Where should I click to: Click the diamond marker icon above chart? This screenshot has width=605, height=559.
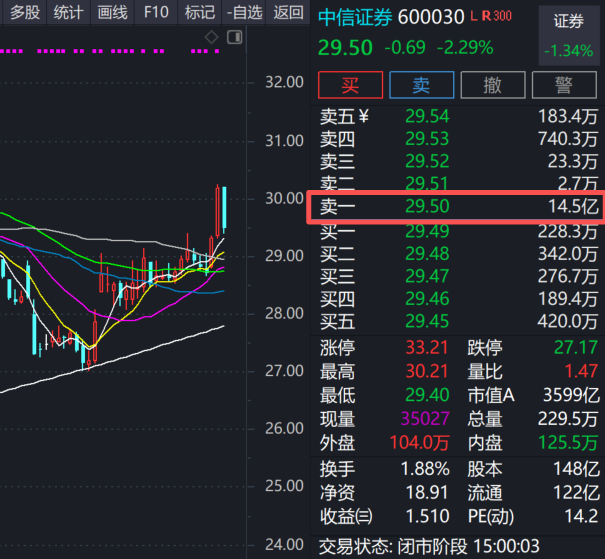(211, 37)
